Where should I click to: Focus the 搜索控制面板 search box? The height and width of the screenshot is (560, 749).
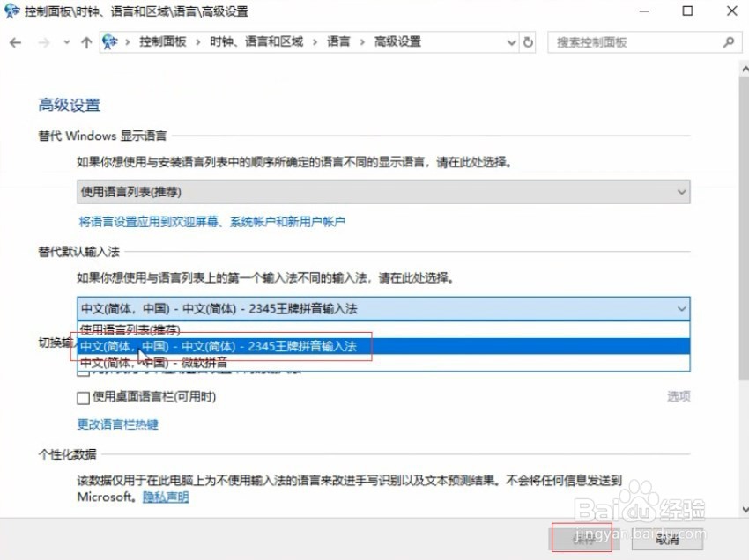click(x=644, y=42)
